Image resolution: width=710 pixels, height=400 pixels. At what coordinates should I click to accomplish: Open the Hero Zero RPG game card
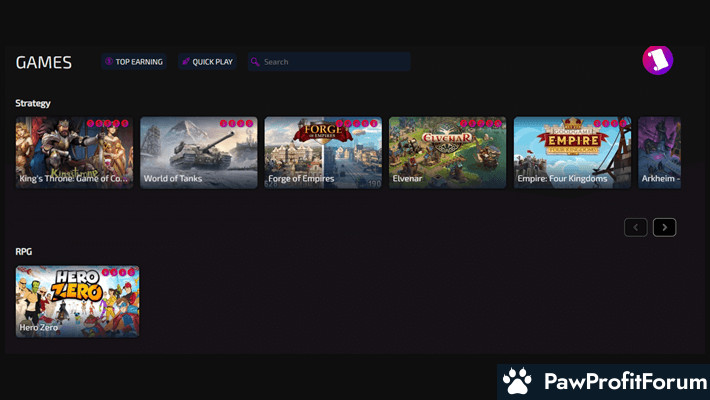point(77,301)
